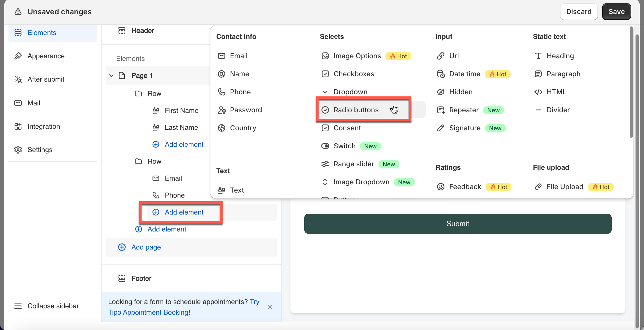This screenshot has height=330, width=644.
Task: Add a Checkboxes element
Action: coord(354,74)
